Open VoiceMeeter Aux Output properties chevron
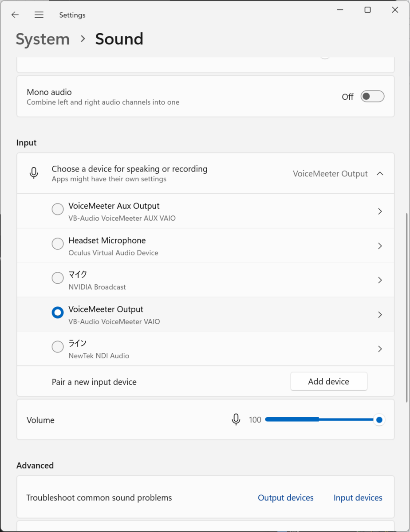 pyautogui.click(x=380, y=211)
